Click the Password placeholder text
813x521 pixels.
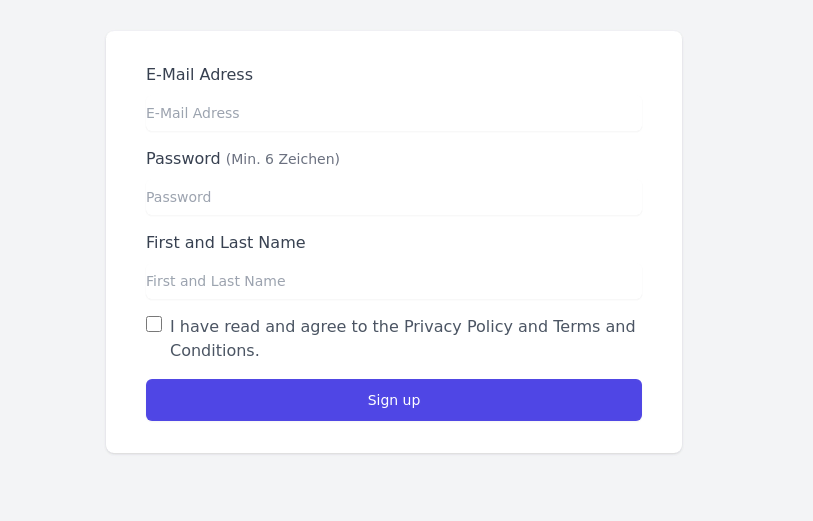[x=179, y=197]
